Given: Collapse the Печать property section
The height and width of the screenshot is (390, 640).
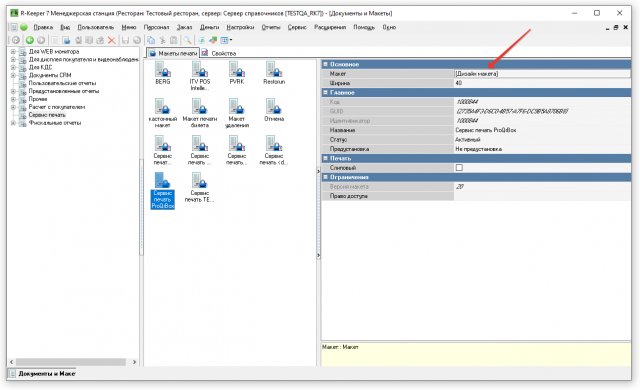Looking at the screenshot, I should (325, 158).
